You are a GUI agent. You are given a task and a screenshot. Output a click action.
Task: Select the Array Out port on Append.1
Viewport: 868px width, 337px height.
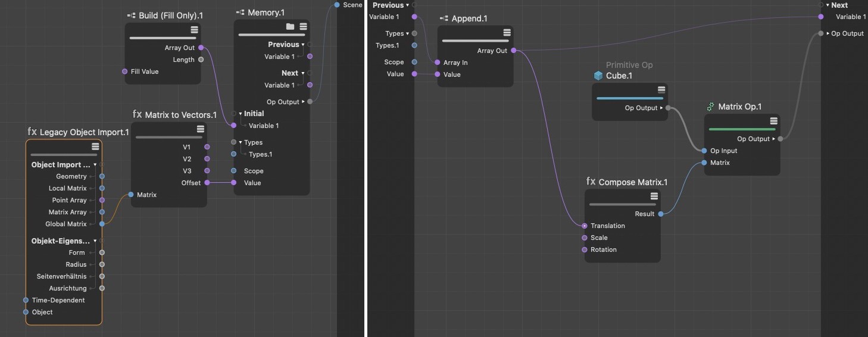(514, 51)
